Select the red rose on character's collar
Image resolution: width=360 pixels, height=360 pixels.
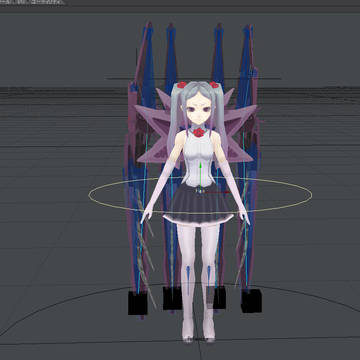(x=199, y=132)
